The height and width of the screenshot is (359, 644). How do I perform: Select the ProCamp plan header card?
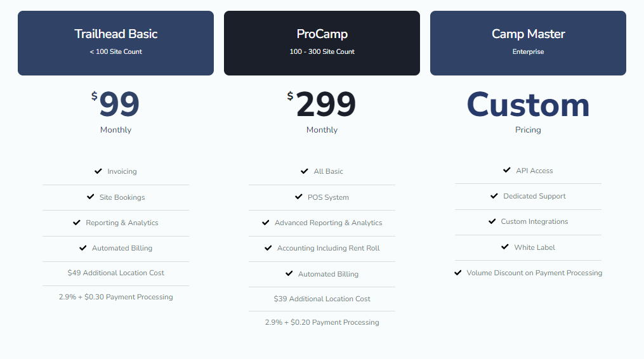click(x=322, y=42)
